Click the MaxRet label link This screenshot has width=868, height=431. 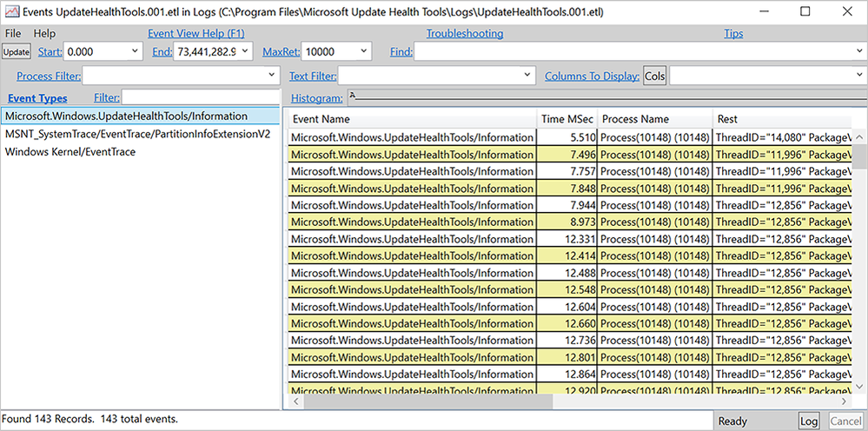[x=281, y=52]
